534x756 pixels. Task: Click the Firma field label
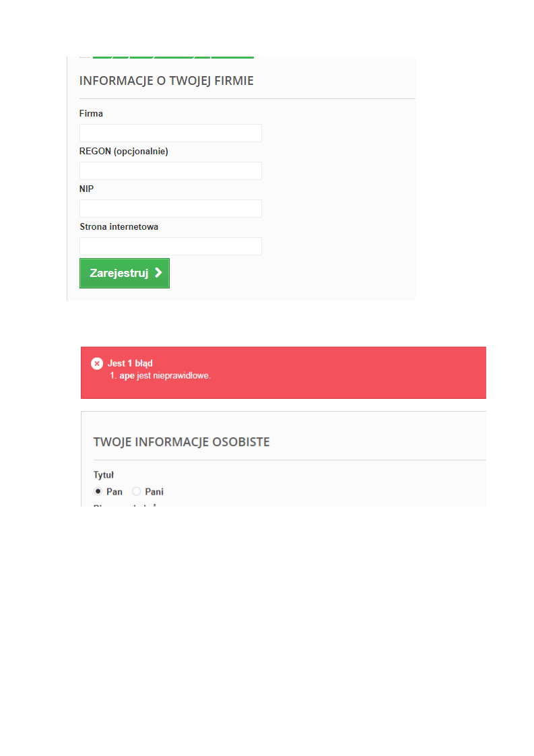91,113
